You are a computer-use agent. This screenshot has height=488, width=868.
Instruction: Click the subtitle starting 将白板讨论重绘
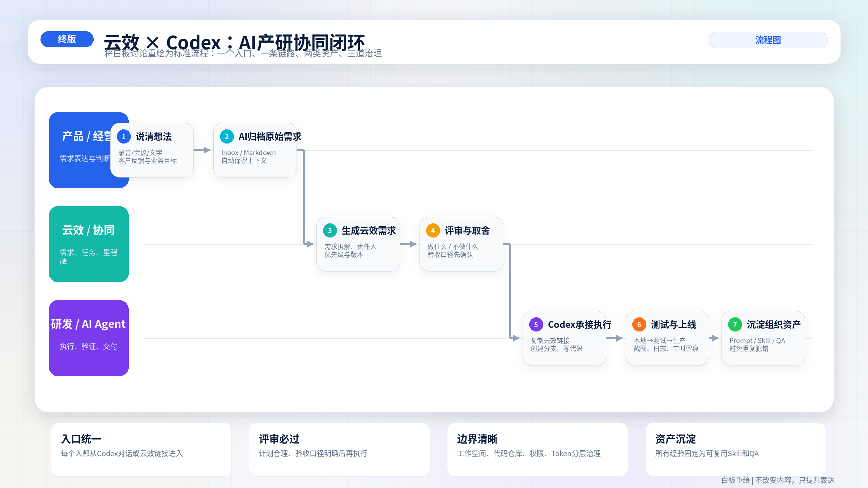(243, 53)
